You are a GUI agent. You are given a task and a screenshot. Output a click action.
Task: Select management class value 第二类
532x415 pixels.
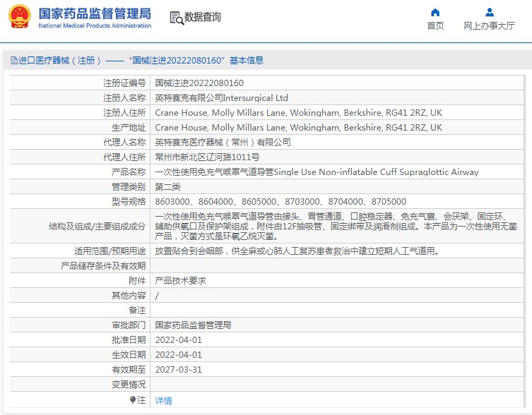click(167, 187)
